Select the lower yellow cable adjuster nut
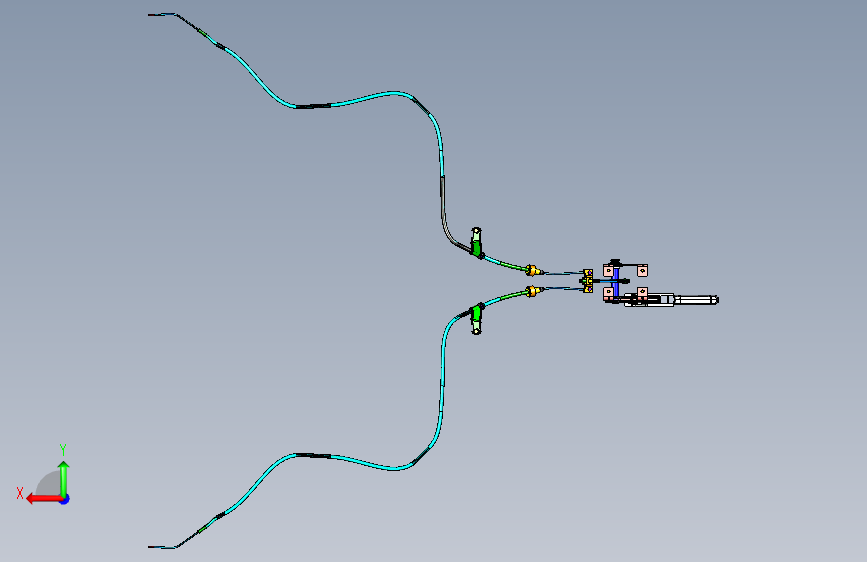The width and height of the screenshot is (867, 562). (532, 291)
